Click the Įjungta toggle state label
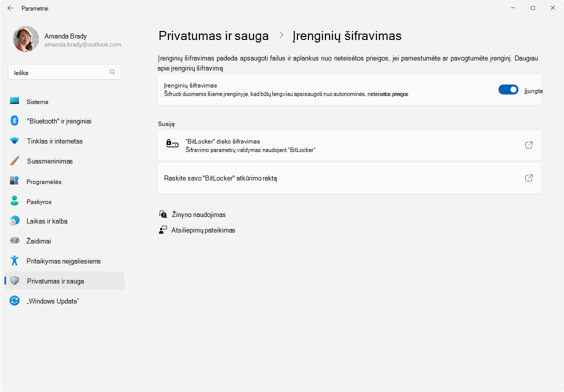Viewport: 564px width, 392px height. tap(533, 91)
